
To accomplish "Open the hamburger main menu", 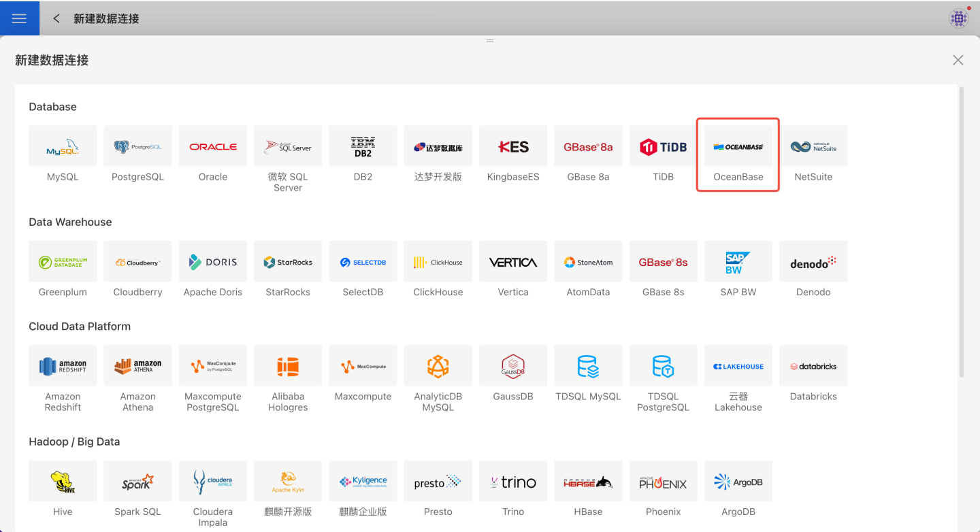I will pyautogui.click(x=19, y=18).
